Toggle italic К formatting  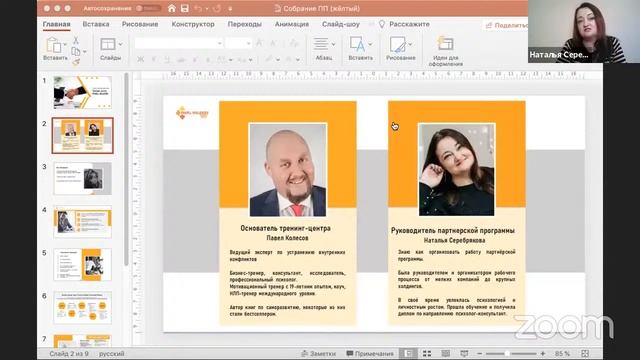point(154,60)
